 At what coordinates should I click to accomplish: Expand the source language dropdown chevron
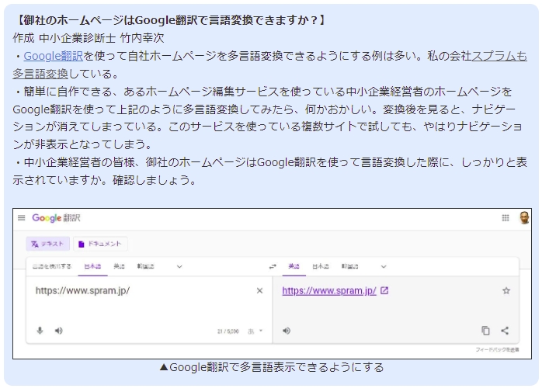(x=179, y=266)
